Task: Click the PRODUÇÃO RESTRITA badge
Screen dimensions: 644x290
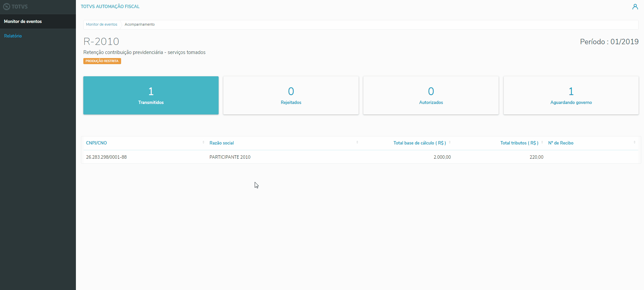Action: (102, 61)
